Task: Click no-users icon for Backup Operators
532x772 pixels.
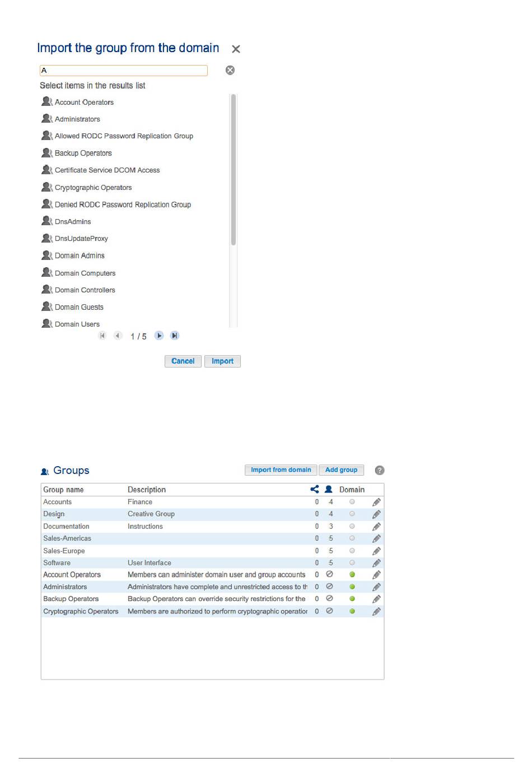Action: coord(329,599)
